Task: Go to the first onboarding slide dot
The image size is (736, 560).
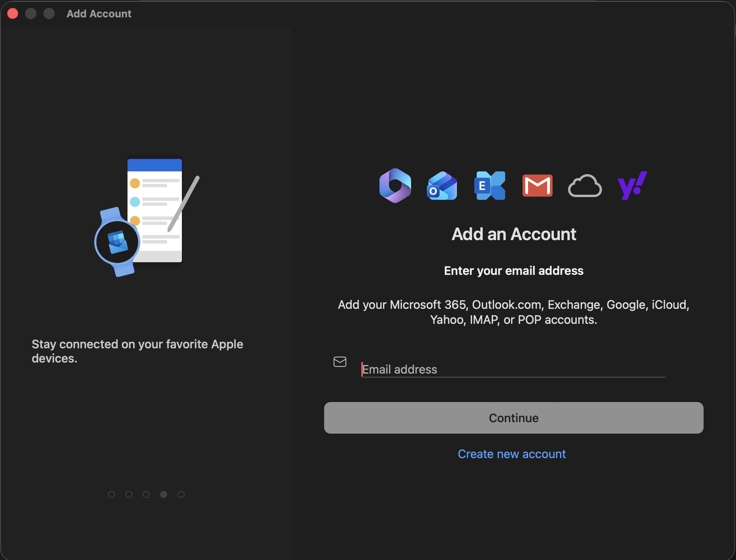Action: pyautogui.click(x=111, y=494)
